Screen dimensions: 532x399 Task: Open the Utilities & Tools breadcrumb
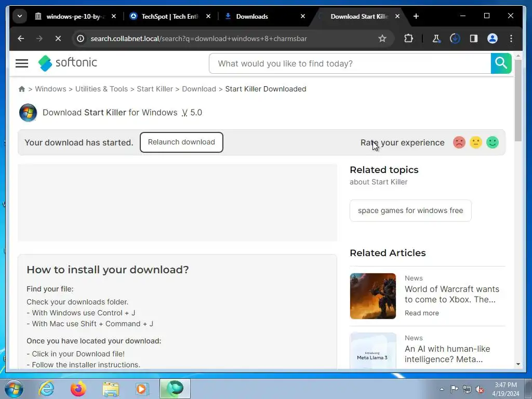(x=101, y=89)
